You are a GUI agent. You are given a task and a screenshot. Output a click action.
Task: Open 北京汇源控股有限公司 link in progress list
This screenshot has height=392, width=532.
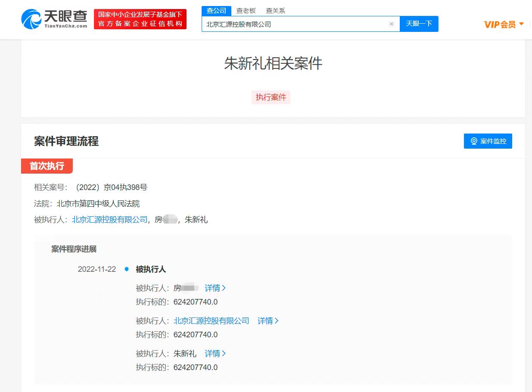211,321
